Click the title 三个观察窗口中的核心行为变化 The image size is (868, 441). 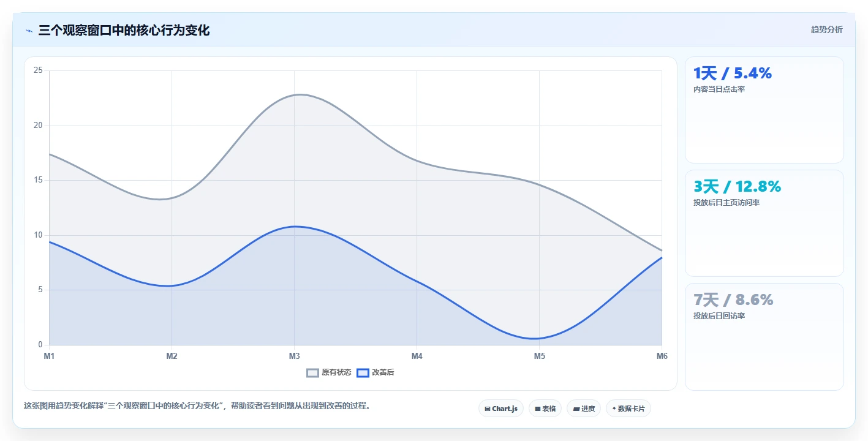[x=124, y=30]
